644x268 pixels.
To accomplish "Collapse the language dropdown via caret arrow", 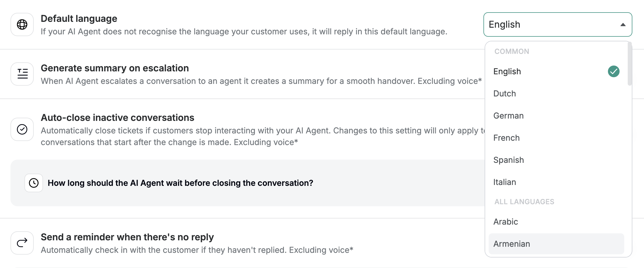I will coord(623,25).
